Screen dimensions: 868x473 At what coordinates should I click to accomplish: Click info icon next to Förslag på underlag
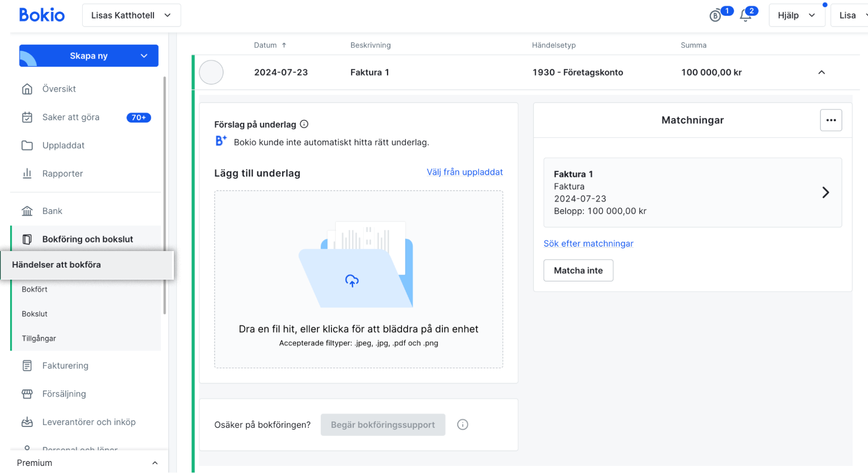click(304, 124)
